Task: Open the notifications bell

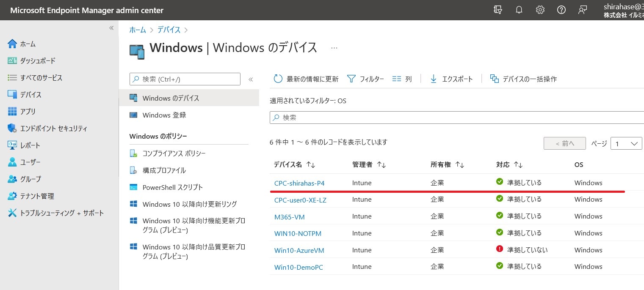Action: coord(519,10)
